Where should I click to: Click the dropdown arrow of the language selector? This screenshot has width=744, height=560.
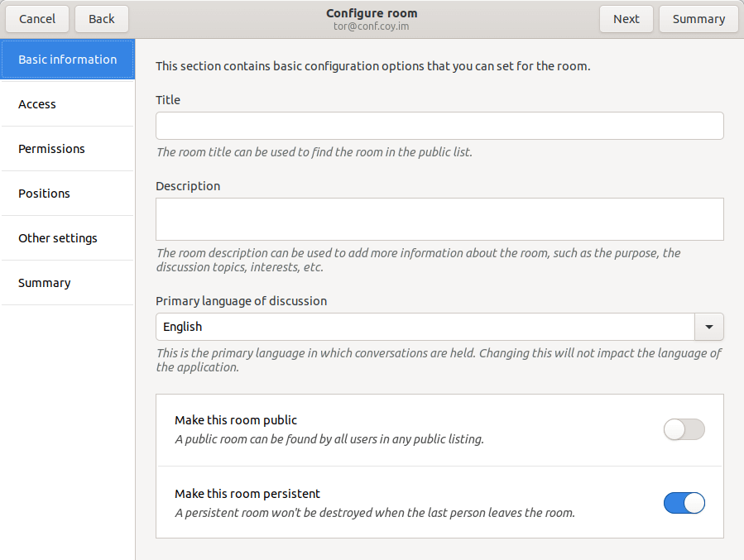click(708, 327)
